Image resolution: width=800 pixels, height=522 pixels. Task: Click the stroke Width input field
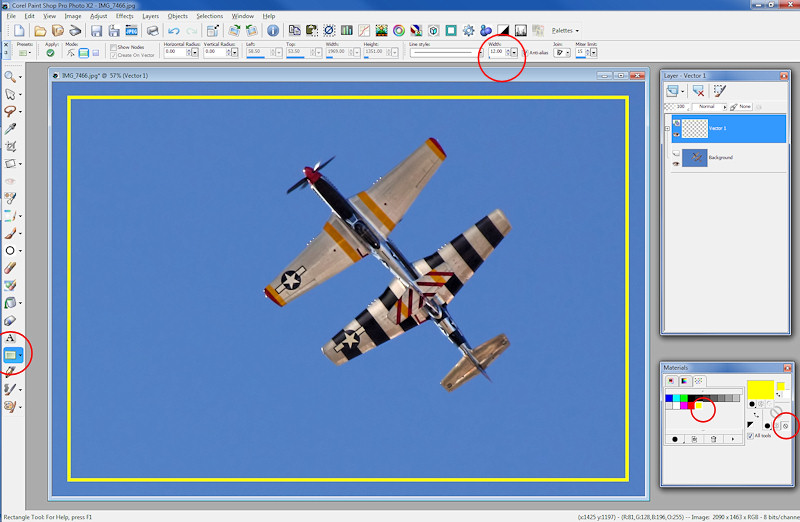(497, 52)
